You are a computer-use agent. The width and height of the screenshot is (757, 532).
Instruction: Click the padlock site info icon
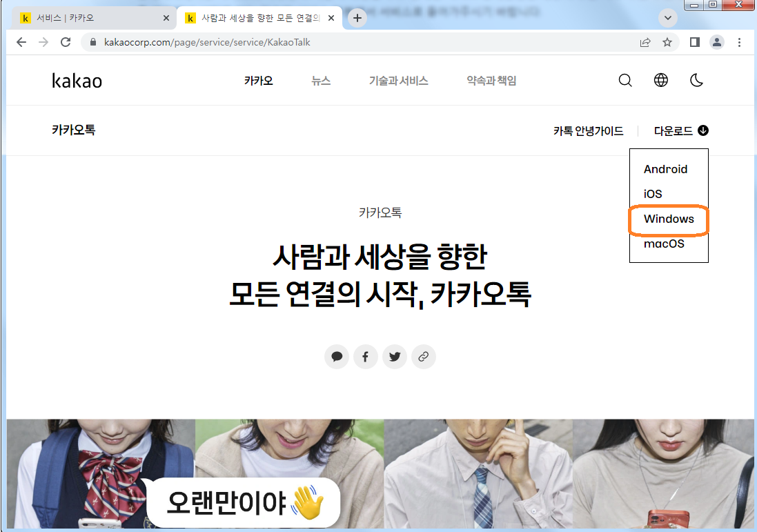[93, 43]
